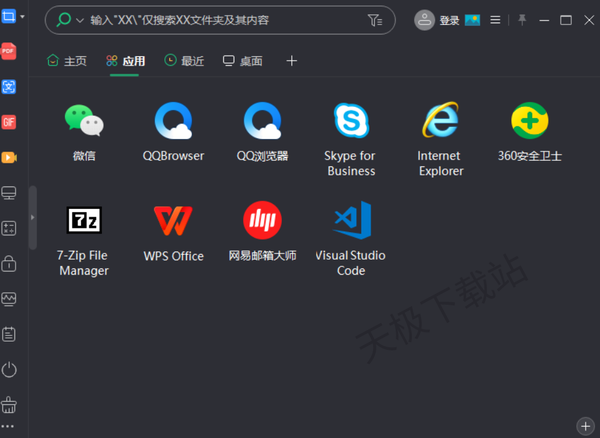Open the GIF recording tool
This screenshot has width=600, height=438.
(8, 122)
